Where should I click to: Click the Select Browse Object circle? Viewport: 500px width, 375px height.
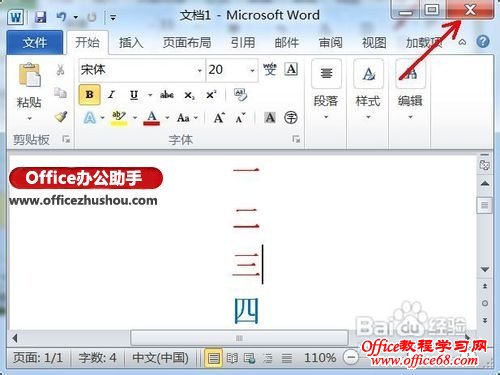point(485,303)
